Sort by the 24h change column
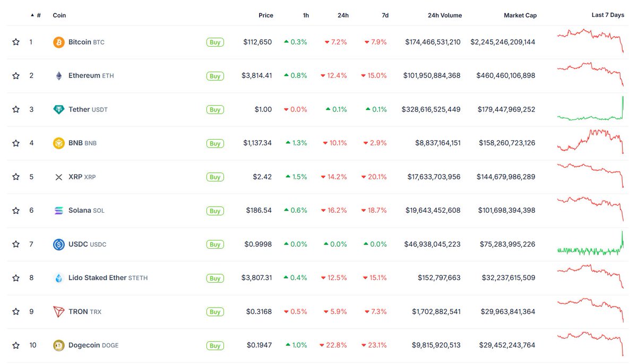This screenshot has height=364, width=637. pos(343,15)
